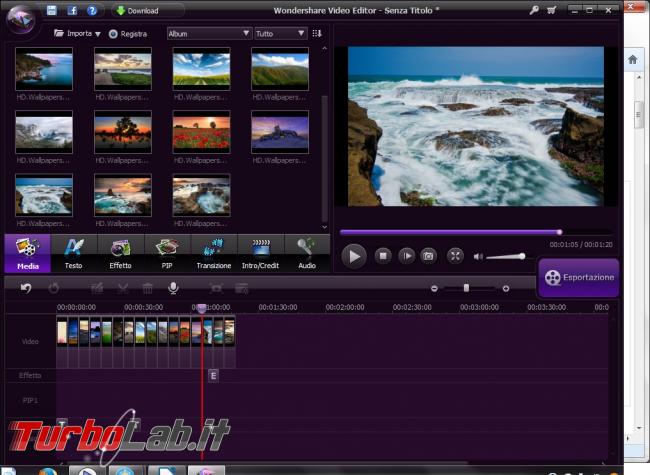Click the Effetto track label
Viewport: 650px width, 475px height.
30,376
